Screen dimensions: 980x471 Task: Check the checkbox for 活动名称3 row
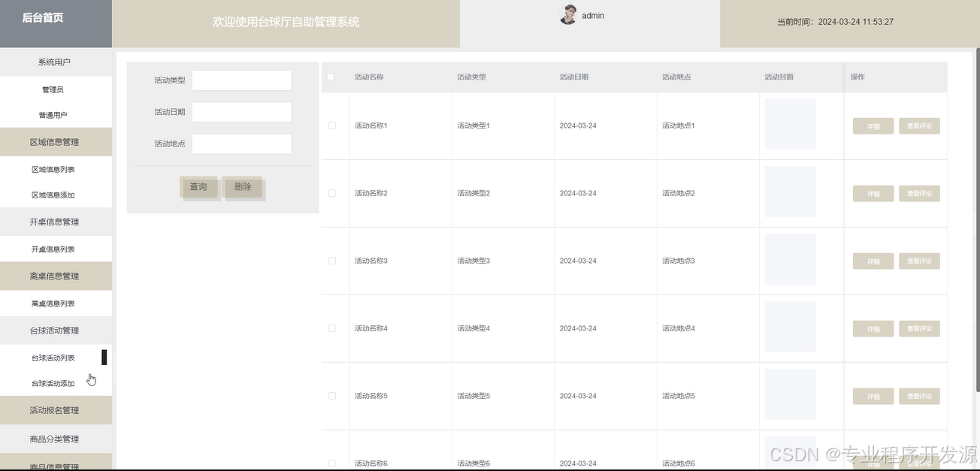(x=332, y=261)
